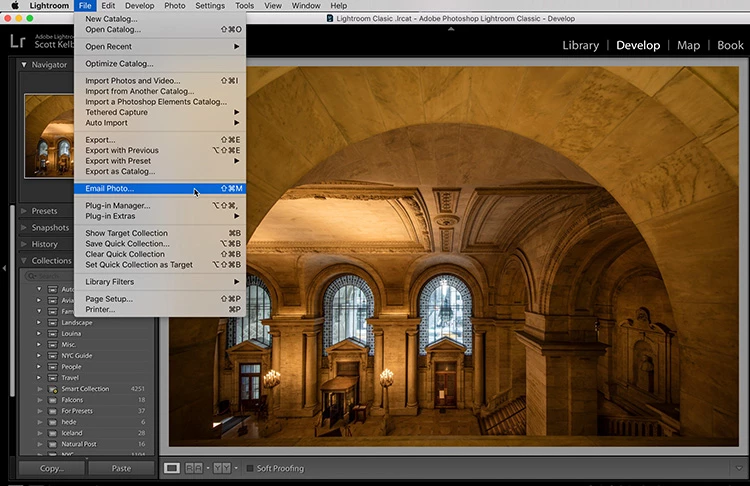Click the Paste button
Screen dimensions: 750x486
121,468
